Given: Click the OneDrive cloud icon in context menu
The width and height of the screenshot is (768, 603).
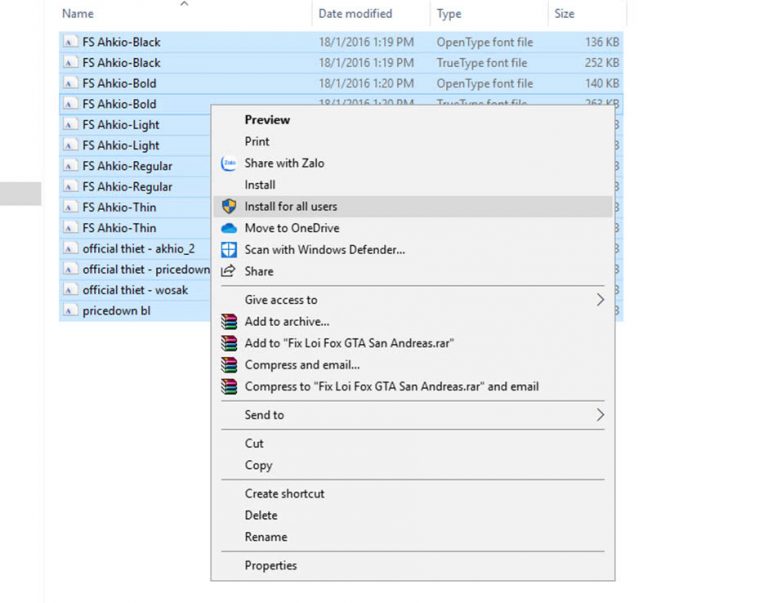Looking at the screenshot, I should (228, 228).
